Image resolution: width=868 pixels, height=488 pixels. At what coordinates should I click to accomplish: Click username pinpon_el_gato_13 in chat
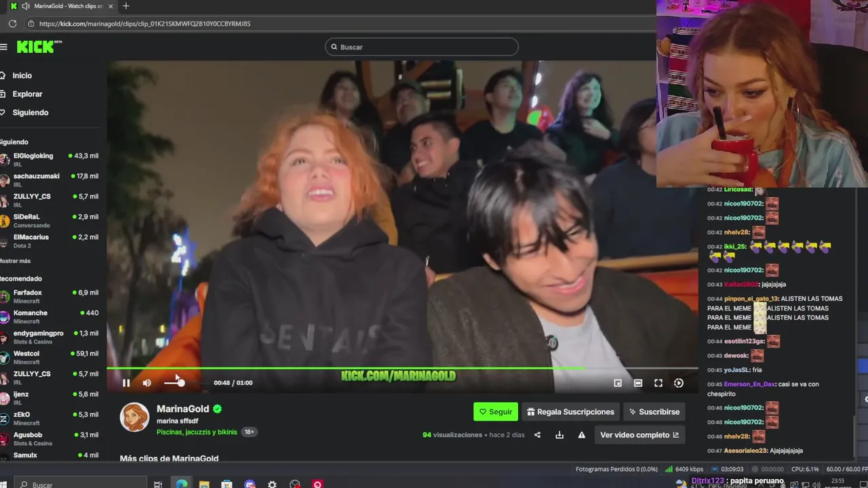point(751,299)
